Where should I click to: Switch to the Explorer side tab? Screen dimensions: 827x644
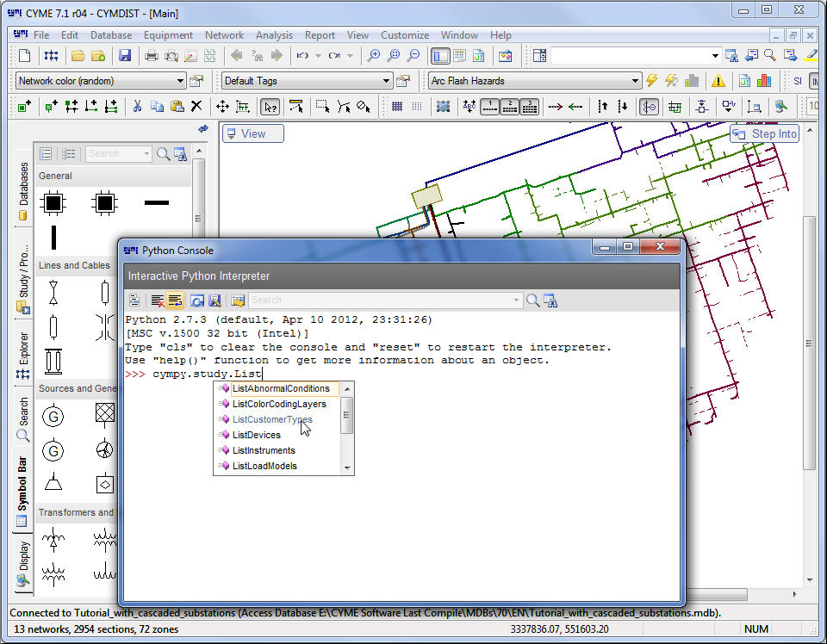23,355
